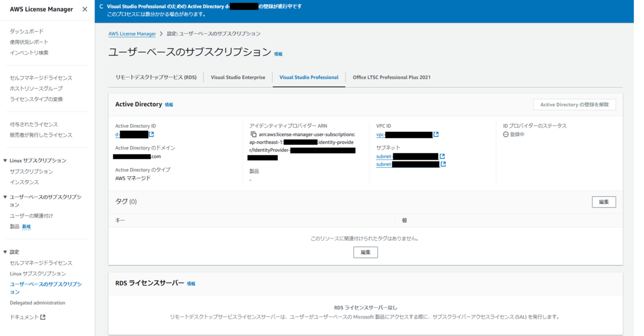644x336 pixels.
Task: Open ユーザーの関連付け in the sidebar
Action: point(31,215)
